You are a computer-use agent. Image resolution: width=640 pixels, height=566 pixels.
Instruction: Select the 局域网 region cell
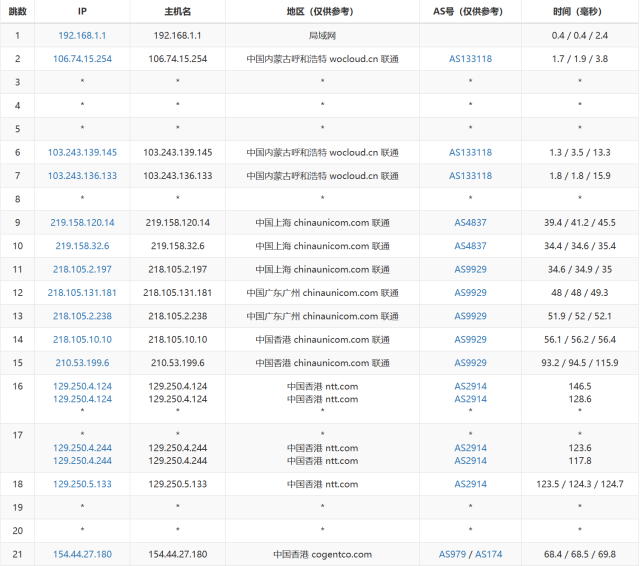tap(322, 36)
